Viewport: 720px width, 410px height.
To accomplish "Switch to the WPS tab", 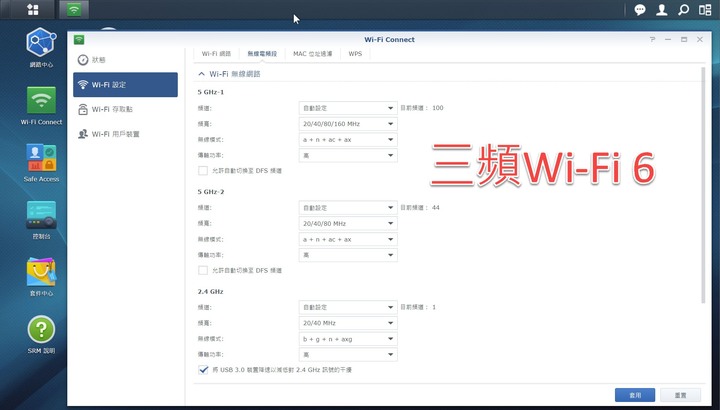I will click(355, 54).
